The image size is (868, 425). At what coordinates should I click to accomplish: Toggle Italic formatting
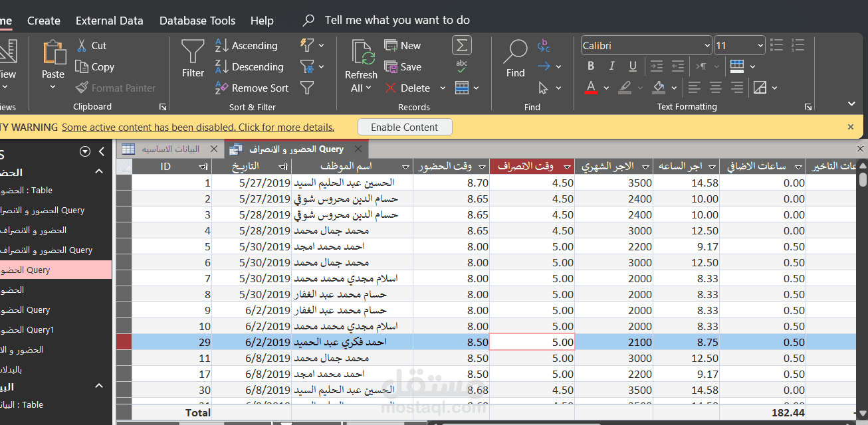pos(612,66)
